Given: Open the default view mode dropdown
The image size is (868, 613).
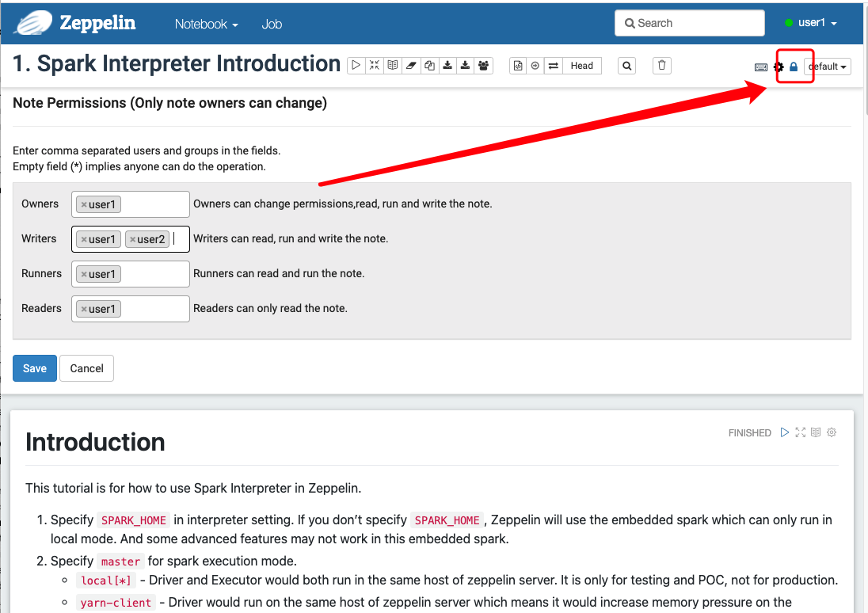Looking at the screenshot, I should (828, 67).
